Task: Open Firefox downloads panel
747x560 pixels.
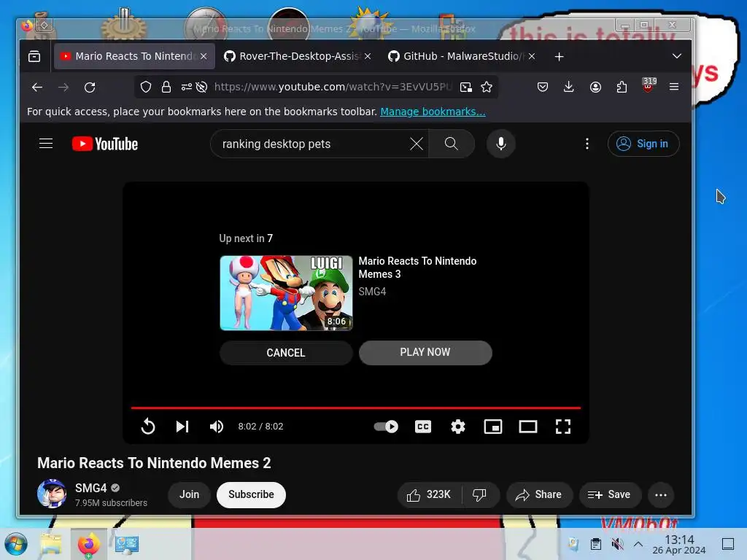Action: (x=568, y=87)
